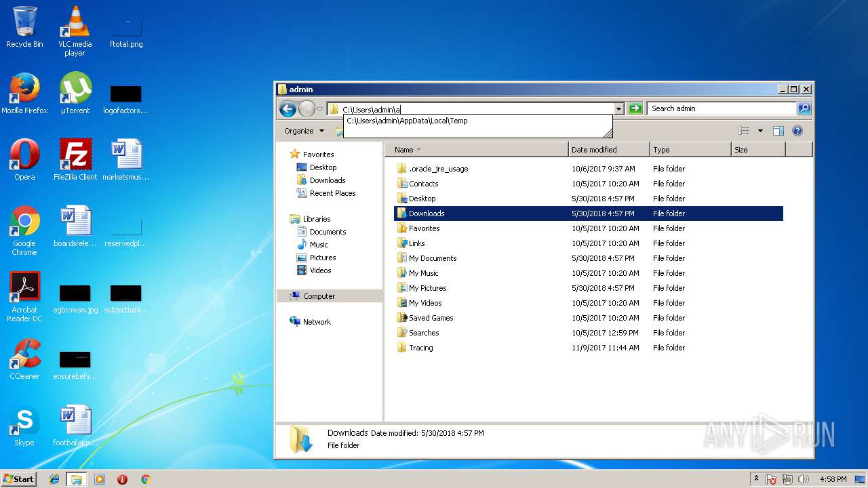This screenshot has width=868, height=488.
Task: Select the Tracing folder row
Action: [589, 348]
